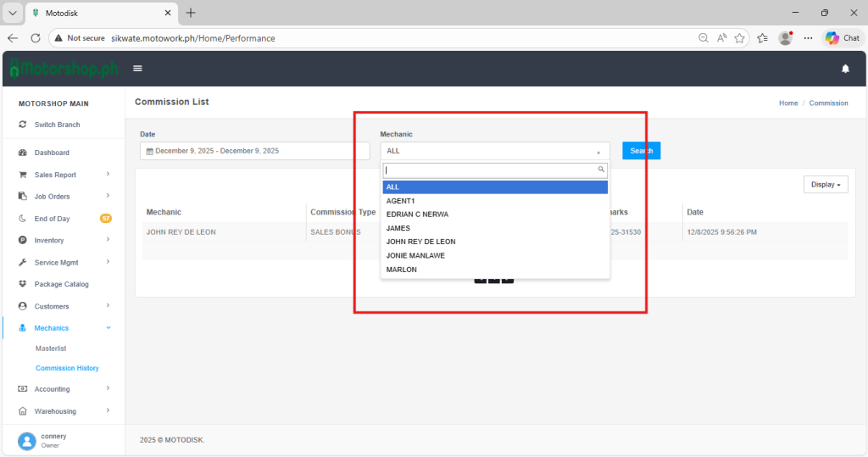The height and width of the screenshot is (457, 868).
Task: Click the notification bell icon
Action: [x=845, y=69]
